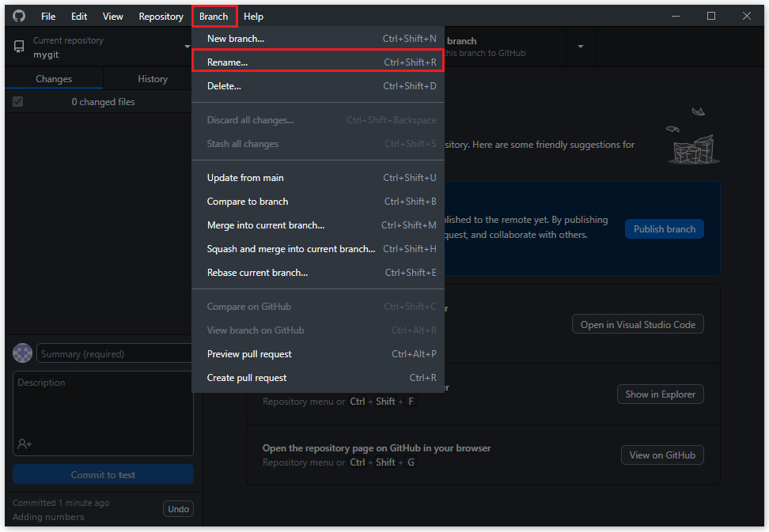Choose Update from main
The image size is (769, 532).
click(x=316, y=178)
